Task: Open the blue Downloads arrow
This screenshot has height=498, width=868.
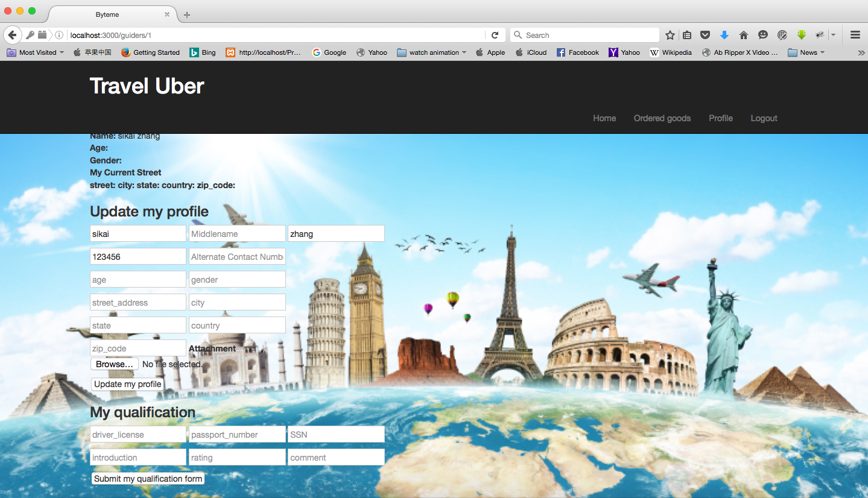Action: pyautogui.click(x=724, y=35)
